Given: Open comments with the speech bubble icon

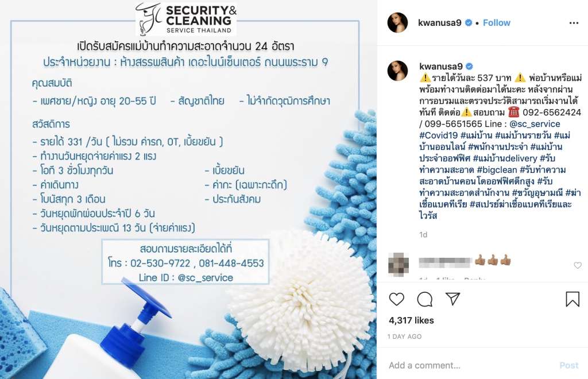Looking at the screenshot, I should 425,299.
